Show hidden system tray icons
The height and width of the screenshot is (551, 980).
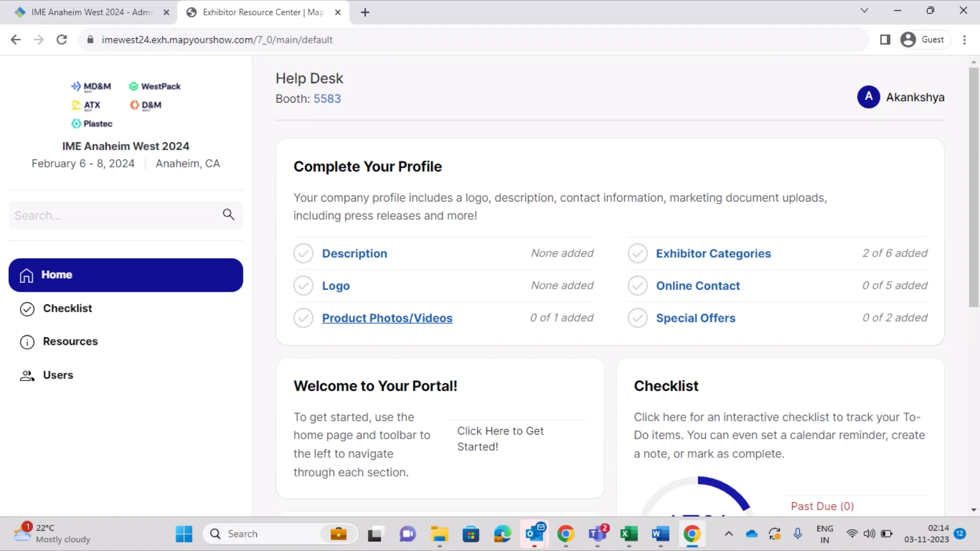click(x=729, y=534)
